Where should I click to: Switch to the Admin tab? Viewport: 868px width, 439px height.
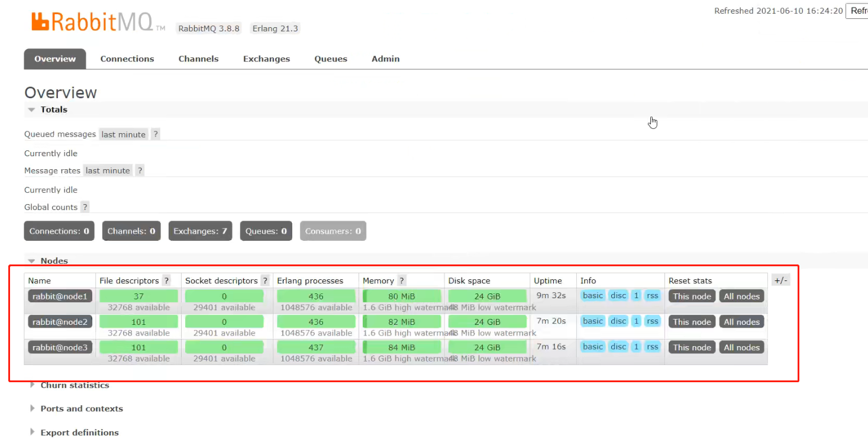coord(386,59)
